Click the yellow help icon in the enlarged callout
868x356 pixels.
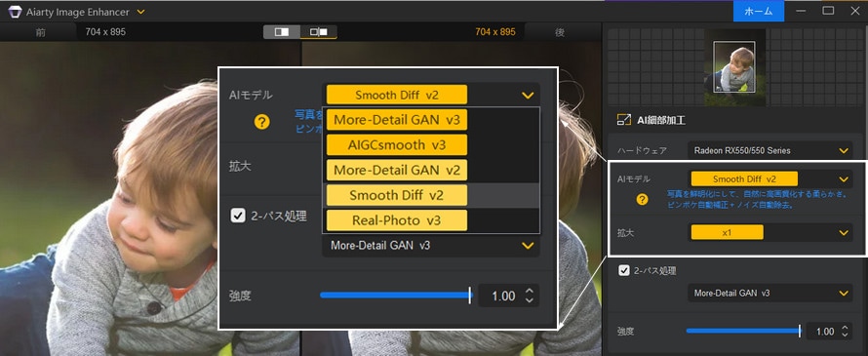(261, 122)
